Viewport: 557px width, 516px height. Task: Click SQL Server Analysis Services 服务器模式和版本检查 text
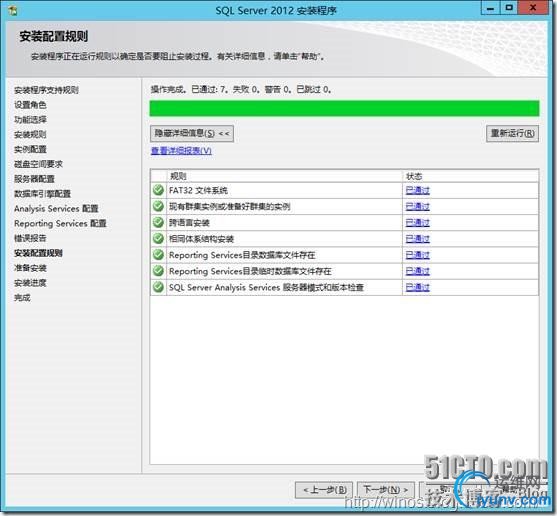click(266, 287)
